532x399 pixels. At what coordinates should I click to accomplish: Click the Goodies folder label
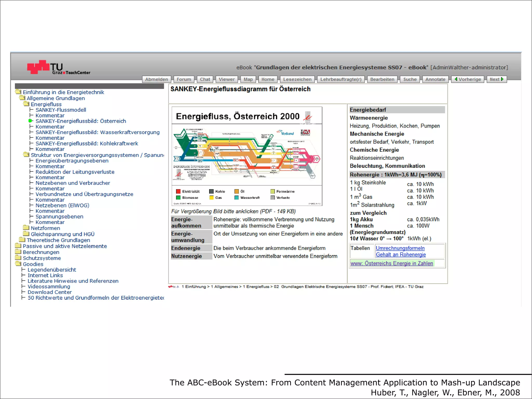[x=33, y=264]
